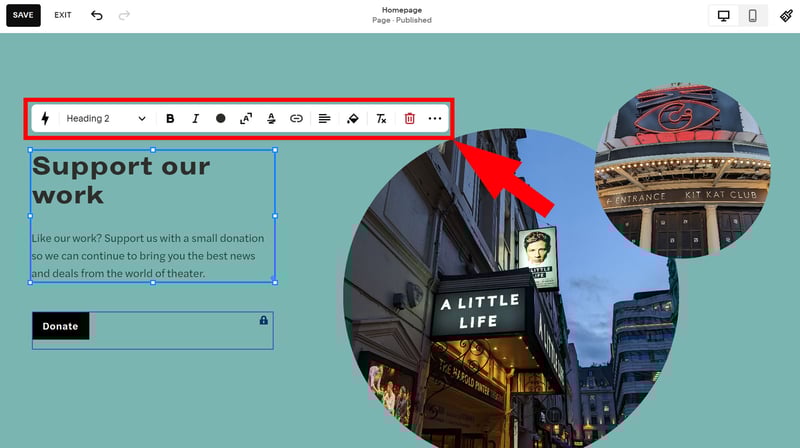Click the 'Support our work' heading
Viewport: 800px width, 448px height.
121,180
